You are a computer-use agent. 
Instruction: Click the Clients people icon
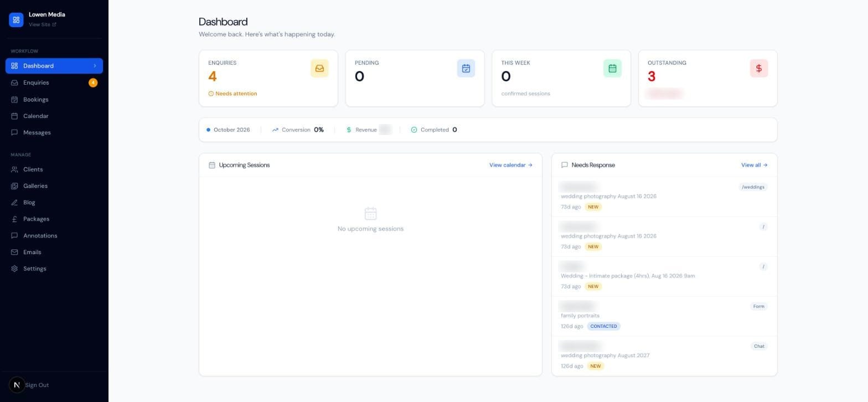pos(14,169)
